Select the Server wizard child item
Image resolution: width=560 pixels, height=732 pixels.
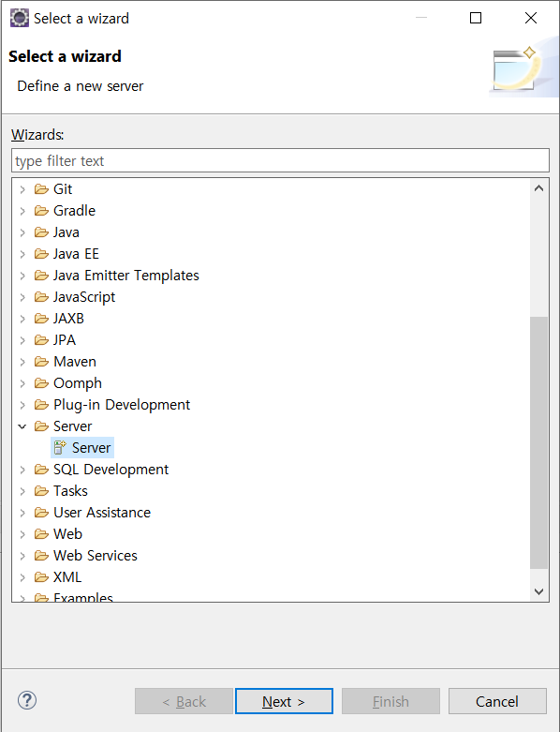(x=82, y=448)
